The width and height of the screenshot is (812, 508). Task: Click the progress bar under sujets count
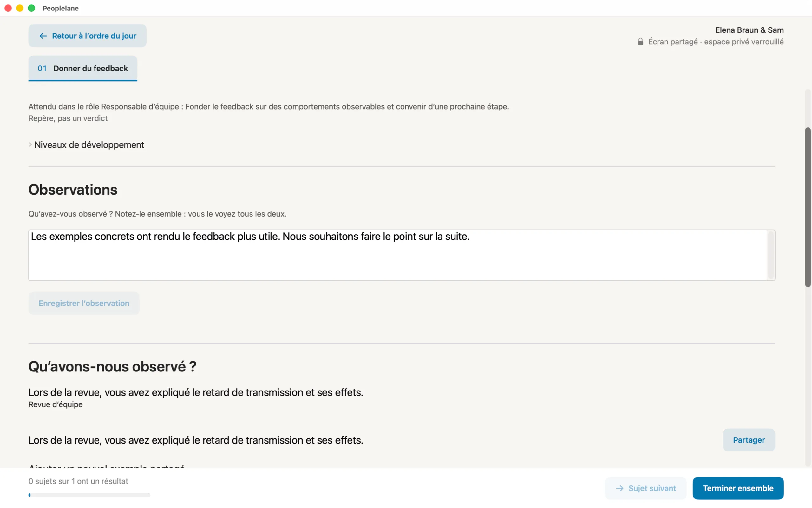click(x=89, y=495)
